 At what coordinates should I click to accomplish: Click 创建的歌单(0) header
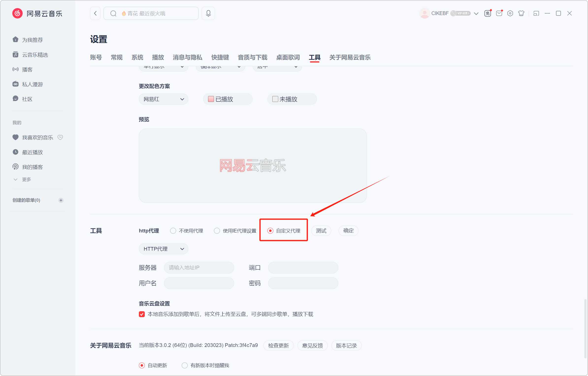tap(26, 200)
